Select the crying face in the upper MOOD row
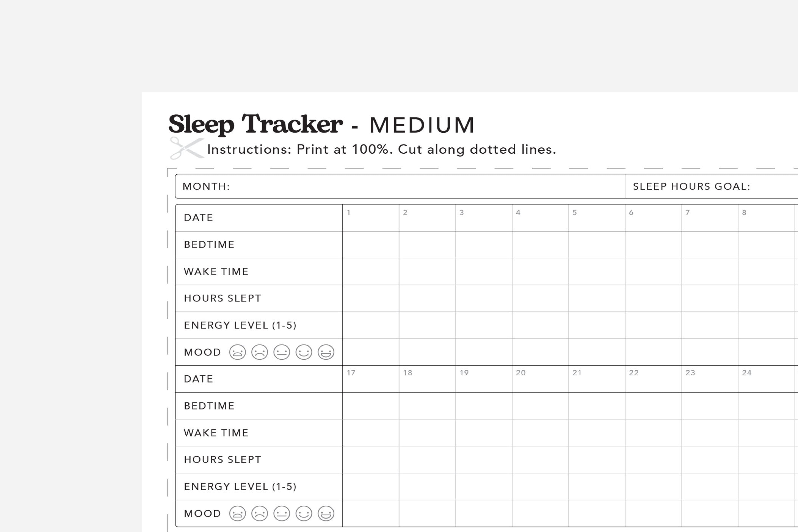This screenshot has height=532, width=798. pyautogui.click(x=238, y=352)
